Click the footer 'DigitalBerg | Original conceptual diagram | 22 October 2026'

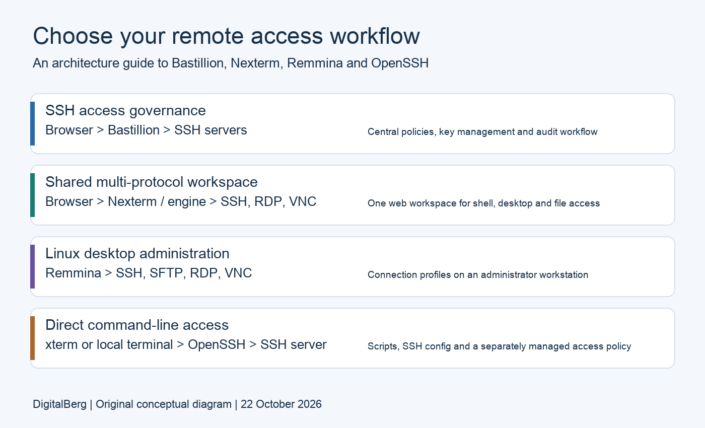(x=177, y=404)
